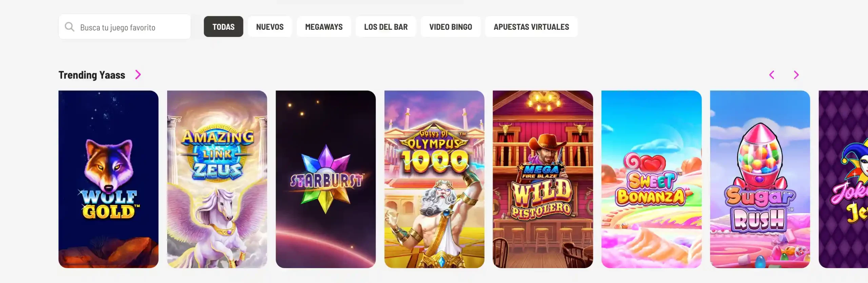Choose the APUESTAS VIRTUALES tab
Screen dimensions: 868x283
531,26
